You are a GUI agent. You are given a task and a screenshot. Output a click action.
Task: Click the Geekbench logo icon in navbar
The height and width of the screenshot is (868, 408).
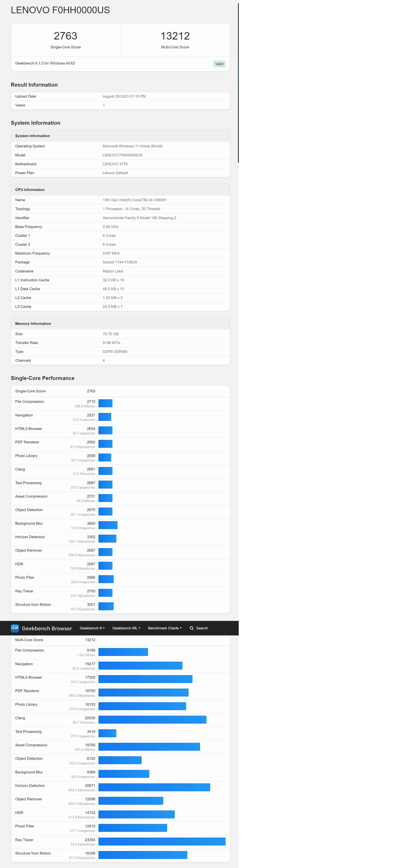click(x=15, y=628)
